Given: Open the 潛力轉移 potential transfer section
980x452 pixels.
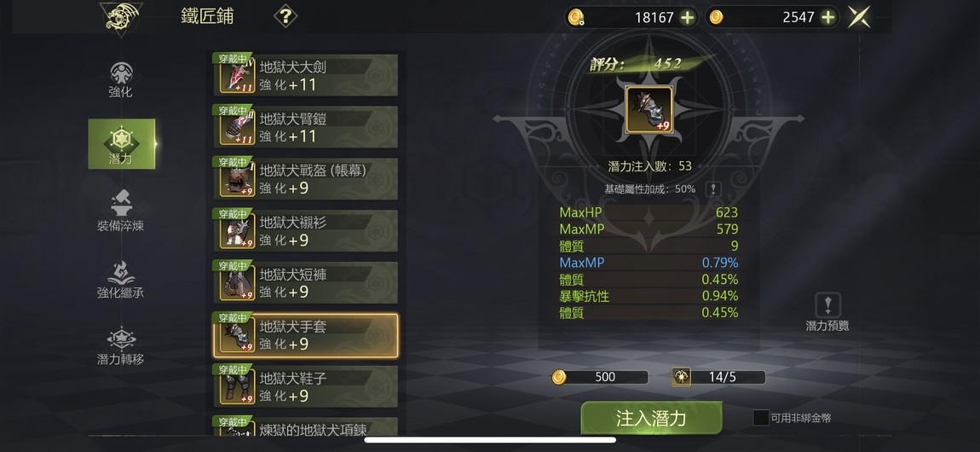Looking at the screenshot, I should (x=121, y=345).
